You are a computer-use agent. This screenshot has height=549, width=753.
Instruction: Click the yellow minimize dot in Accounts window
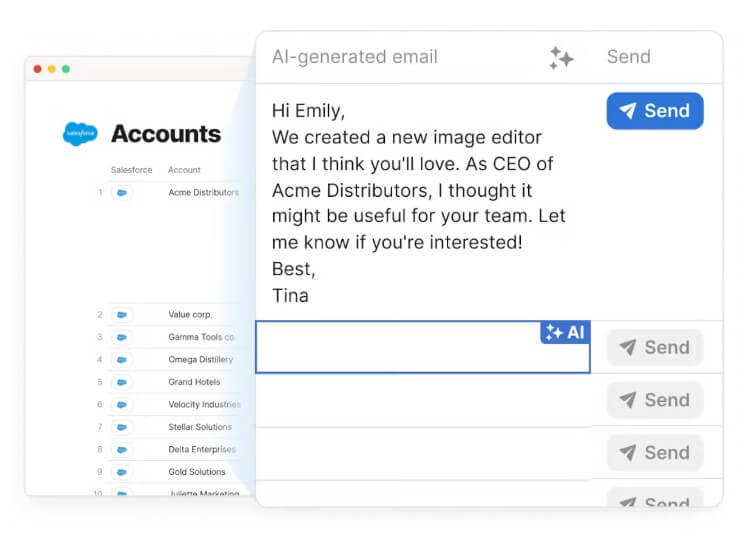52,69
